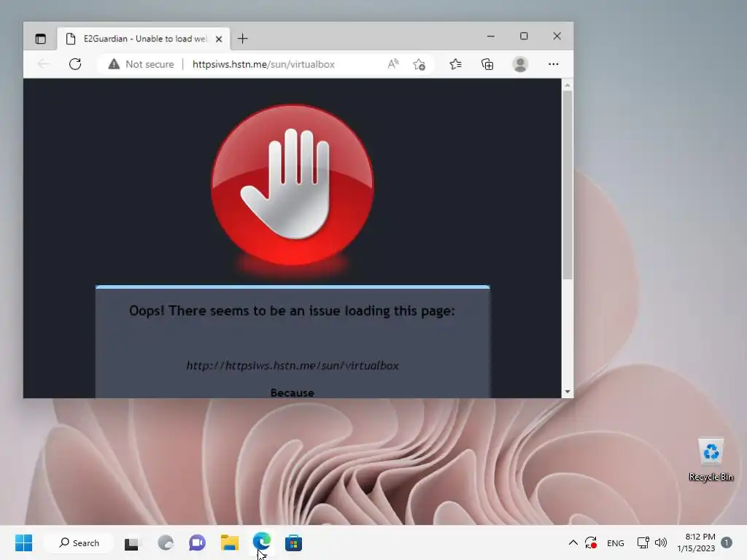The image size is (747, 560).
Task: Minimize the Edge window
Action: (x=491, y=36)
